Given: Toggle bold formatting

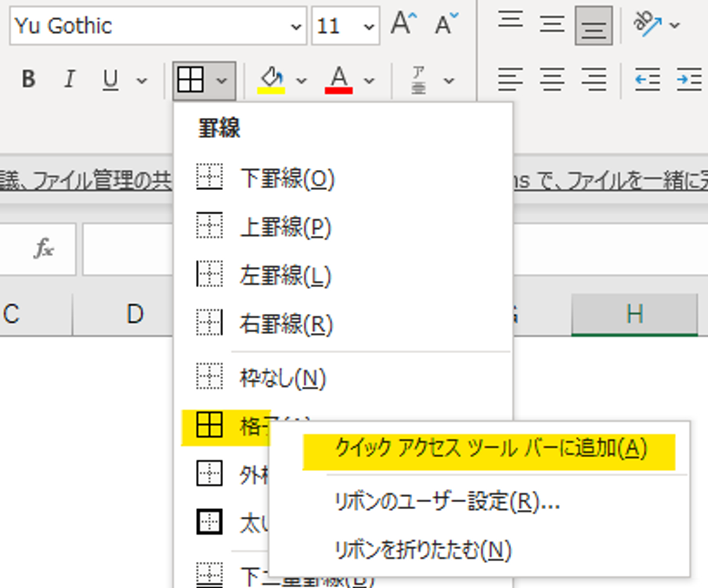Looking at the screenshot, I should tap(29, 80).
